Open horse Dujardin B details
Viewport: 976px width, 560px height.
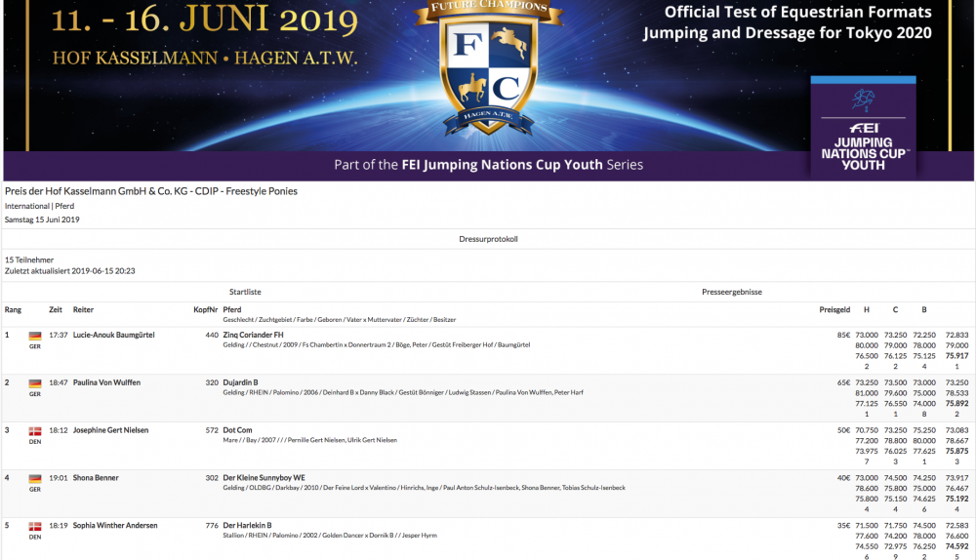pyautogui.click(x=240, y=382)
